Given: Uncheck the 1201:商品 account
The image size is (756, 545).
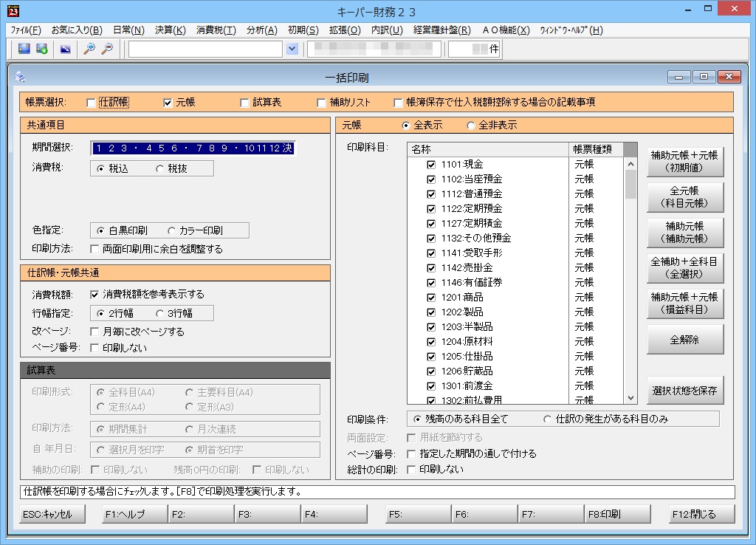Looking at the screenshot, I should point(431,298).
